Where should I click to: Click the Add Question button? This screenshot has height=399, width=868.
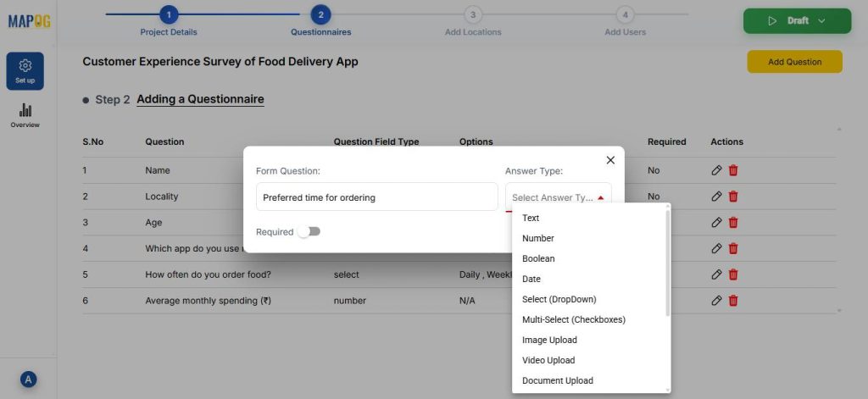point(794,62)
